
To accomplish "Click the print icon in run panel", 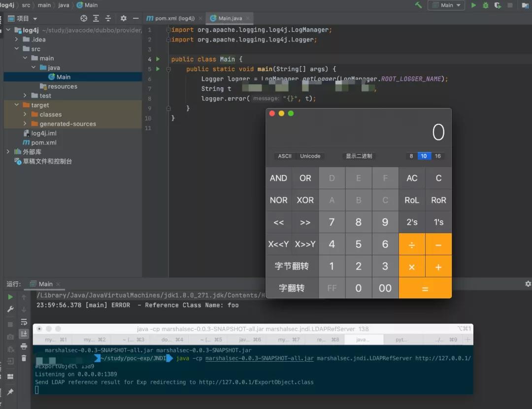I will point(24,346).
